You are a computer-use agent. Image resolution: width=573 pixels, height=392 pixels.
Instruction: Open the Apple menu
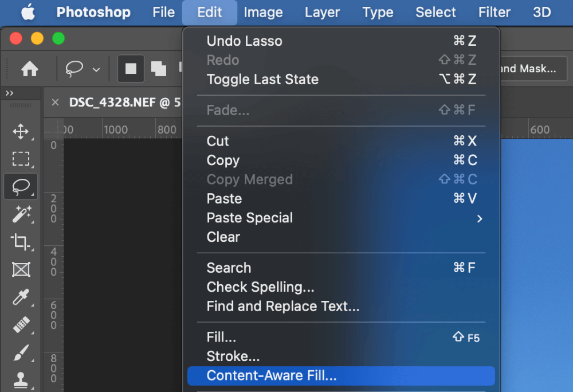pos(28,12)
